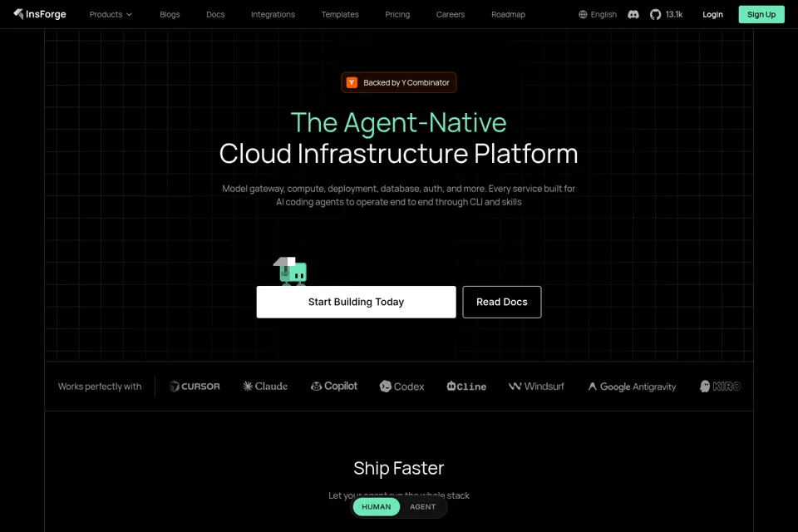Viewport: 798px width, 532px height.
Task: Expand the Products dropdown menu
Action: [x=111, y=14]
